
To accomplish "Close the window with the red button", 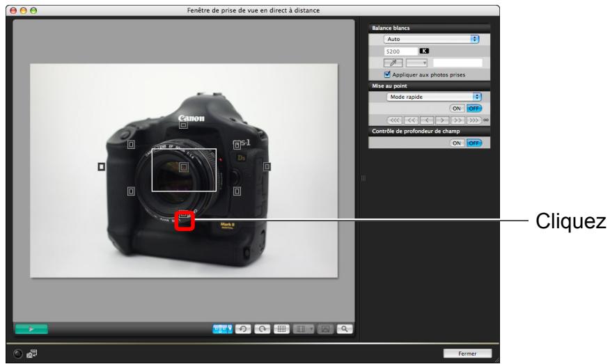I will point(13,10).
